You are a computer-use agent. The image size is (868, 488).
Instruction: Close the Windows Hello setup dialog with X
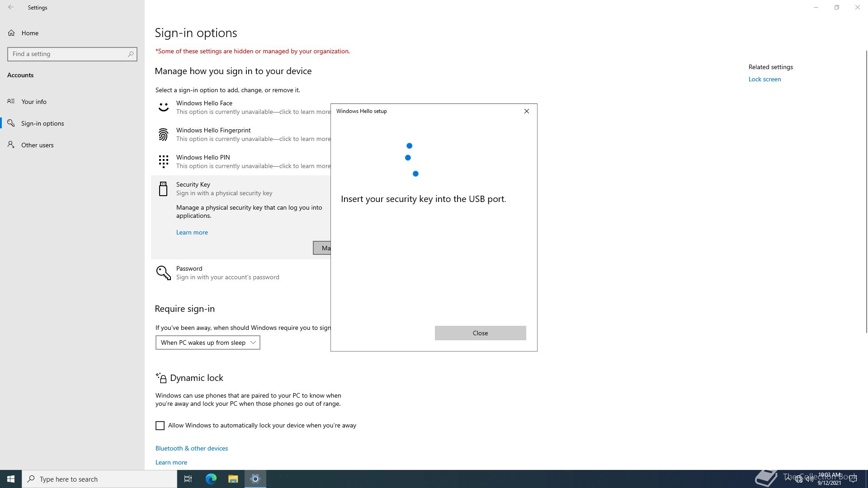527,111
